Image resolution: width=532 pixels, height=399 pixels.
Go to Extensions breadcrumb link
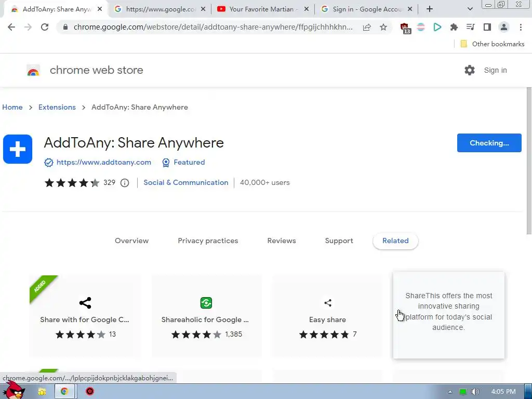tap(57, 107)
